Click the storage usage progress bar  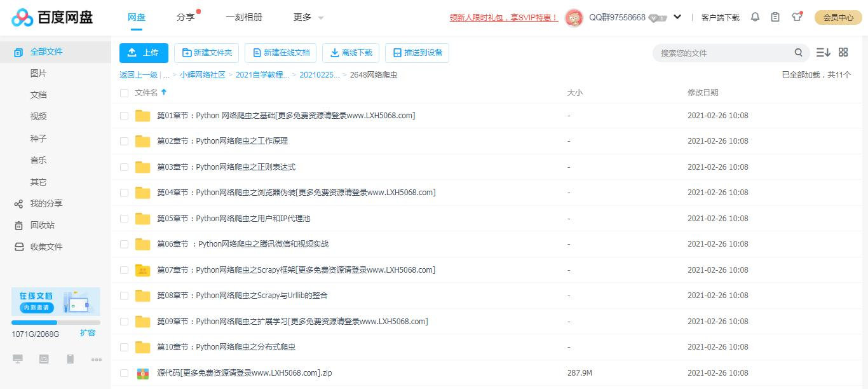[56, 323]
